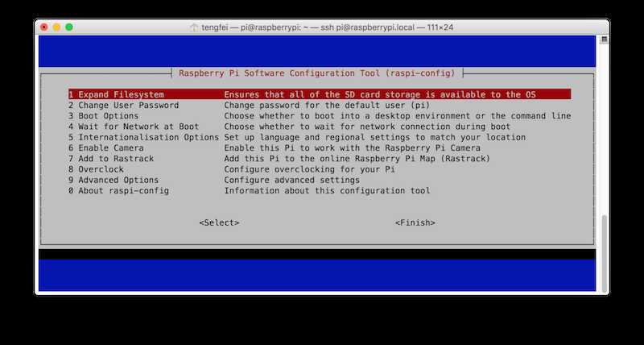Click the raspi-config dialog title text
644x345 pixels.
click(x=317, y=73)
